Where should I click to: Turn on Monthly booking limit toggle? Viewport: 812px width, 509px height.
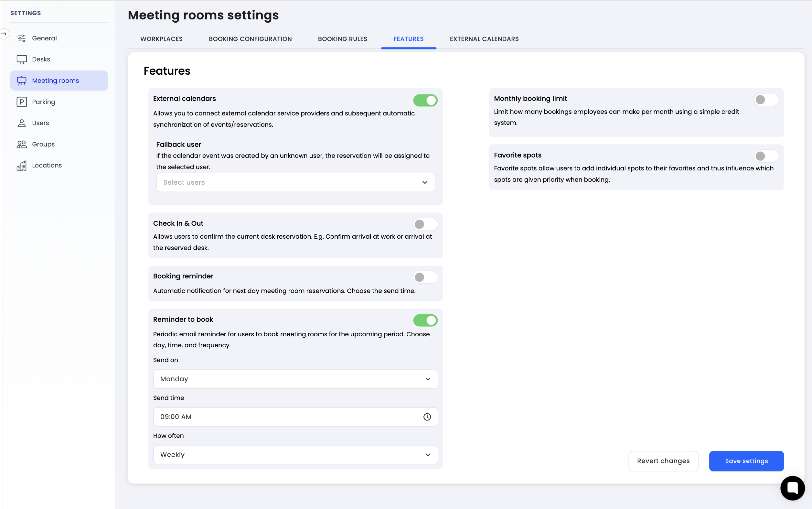pyautogui.click(x=766, y=100)
